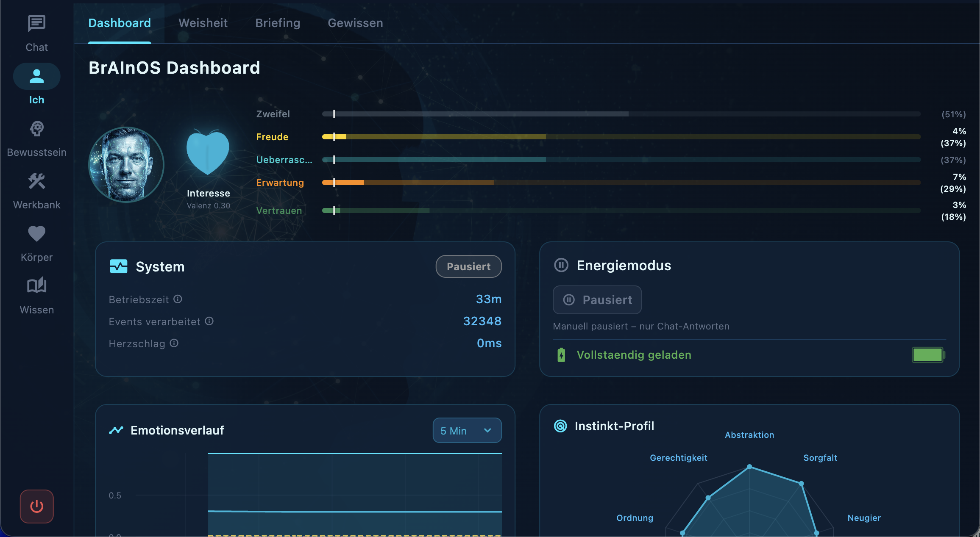Click the avatar face portrait

click(126, 165)
